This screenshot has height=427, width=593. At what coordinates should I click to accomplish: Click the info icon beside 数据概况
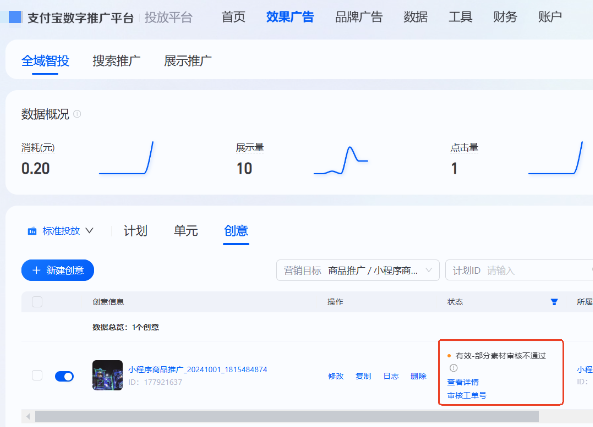coord(77,114)
